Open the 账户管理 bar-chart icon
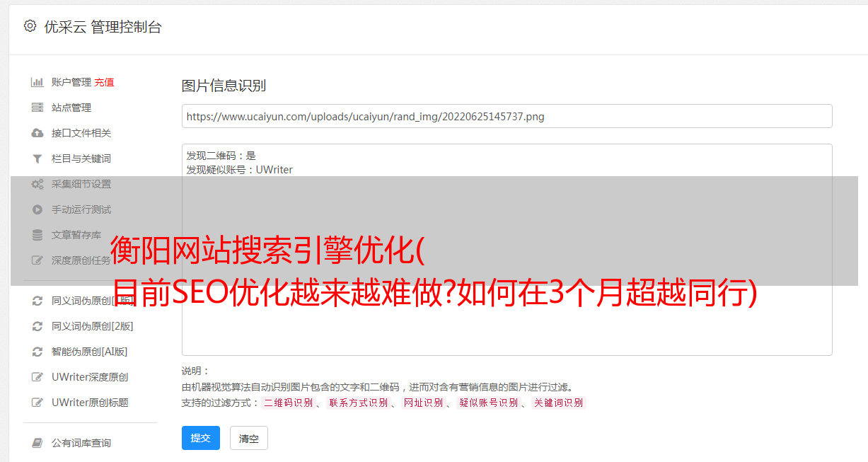Viewport: 868px width, 462px height. [x=37, y=82]
